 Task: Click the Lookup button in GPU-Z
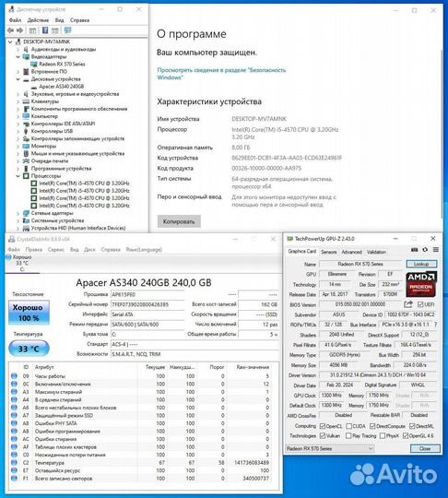(421, 264)
